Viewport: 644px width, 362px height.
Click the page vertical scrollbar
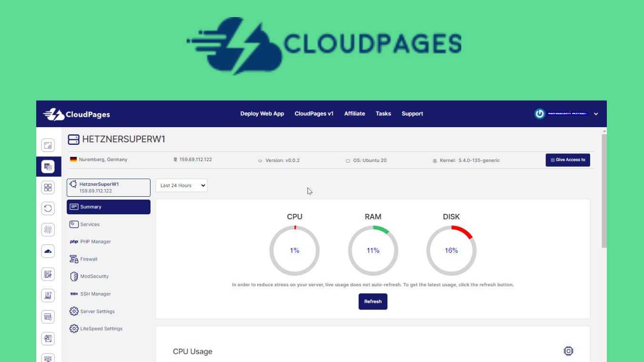[604, 191]
